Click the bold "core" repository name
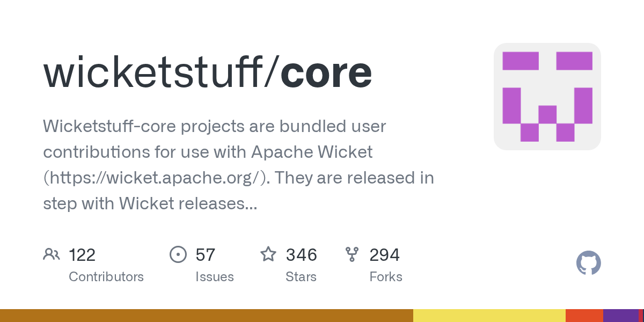Viewport: 644px width, 322px height. (326, 74)
